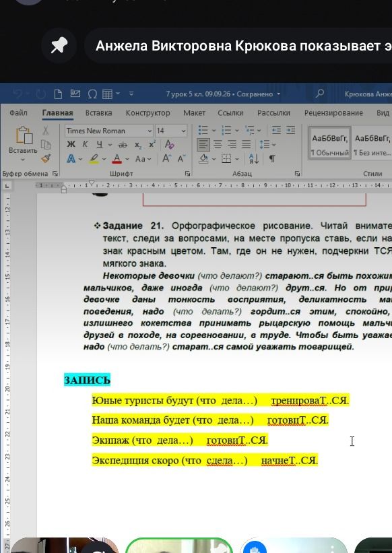Select the Format Painter brush icon

click(x=46, y=159)
